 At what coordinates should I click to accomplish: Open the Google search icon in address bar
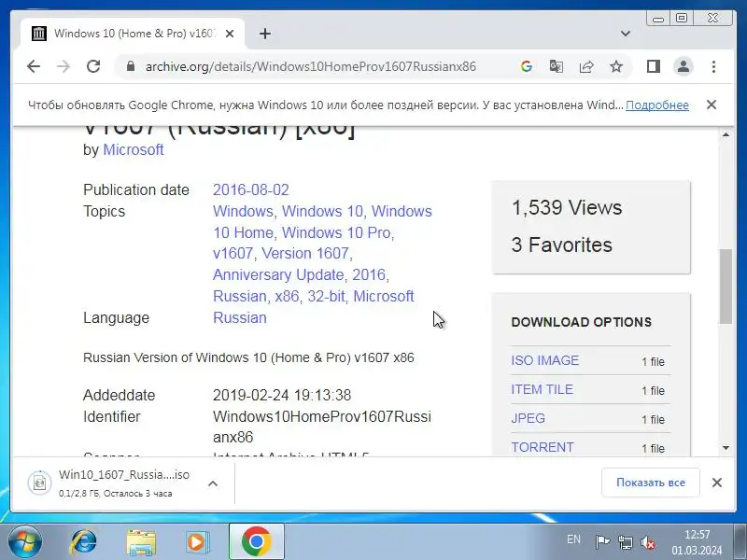[x=527, y=66]
